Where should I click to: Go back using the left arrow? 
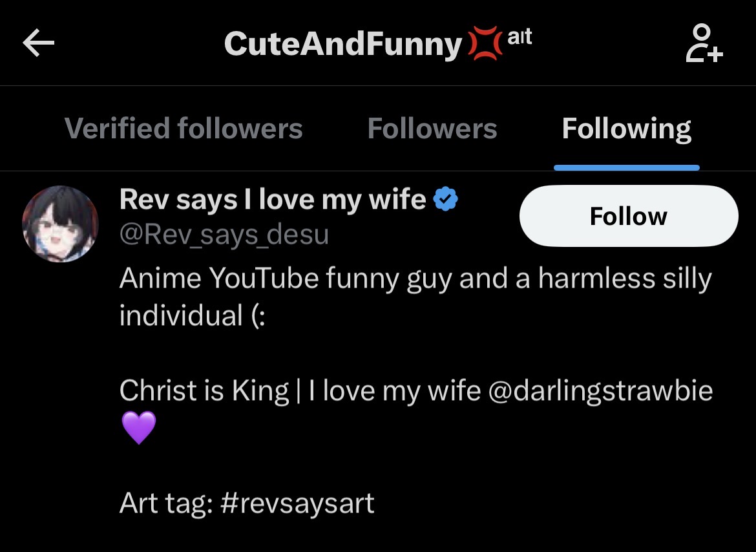(x=39, y=44)
